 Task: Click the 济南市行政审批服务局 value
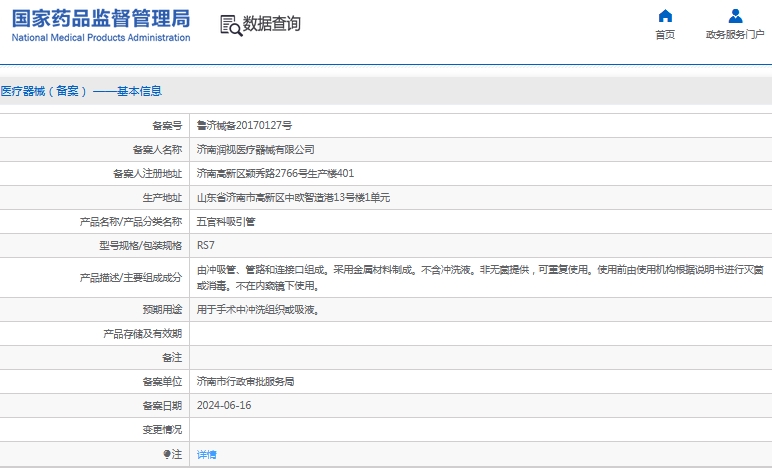point(245,381)
